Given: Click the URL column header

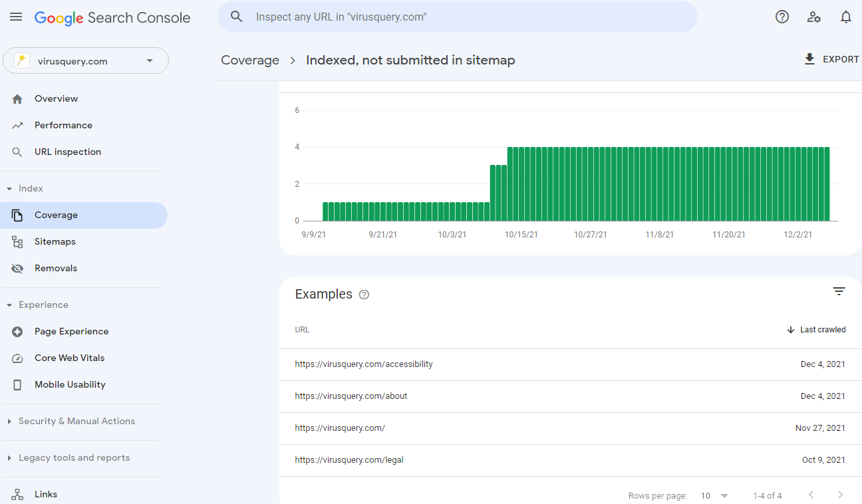Looking at the screenshot, I should coord(302,330).
